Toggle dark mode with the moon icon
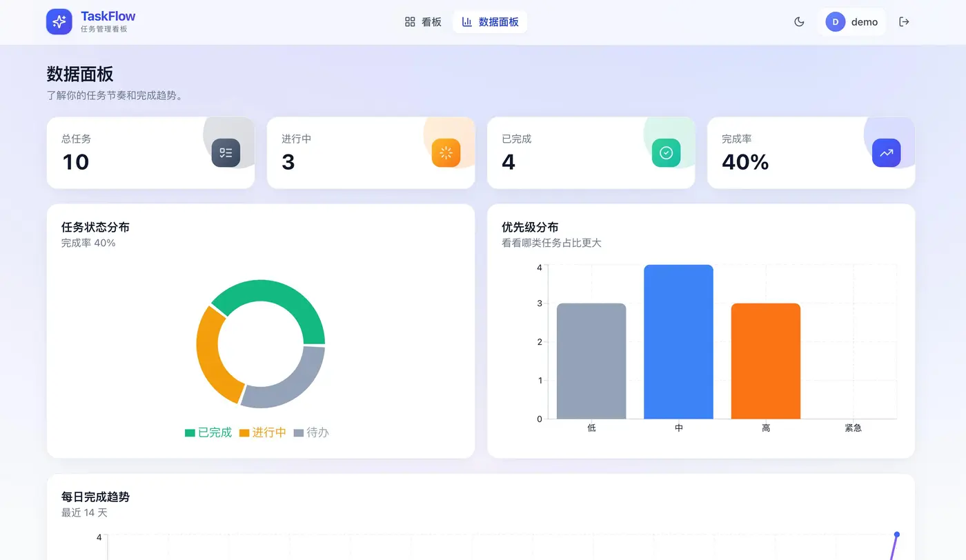This screenshot has width=966, height=560. coord(799,21)
